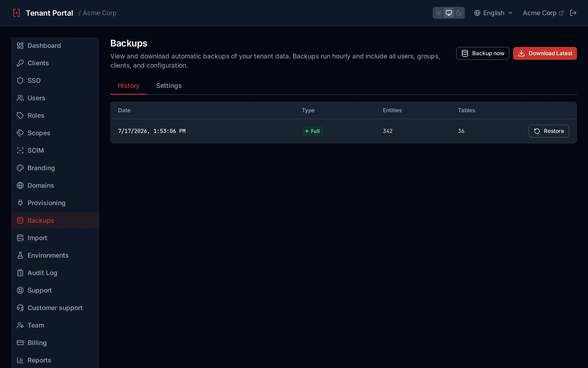Image resolution: width=588 pixels, height=368 pixels.
Task: Open Customer support sidebar label
Action: click(55, 308)
